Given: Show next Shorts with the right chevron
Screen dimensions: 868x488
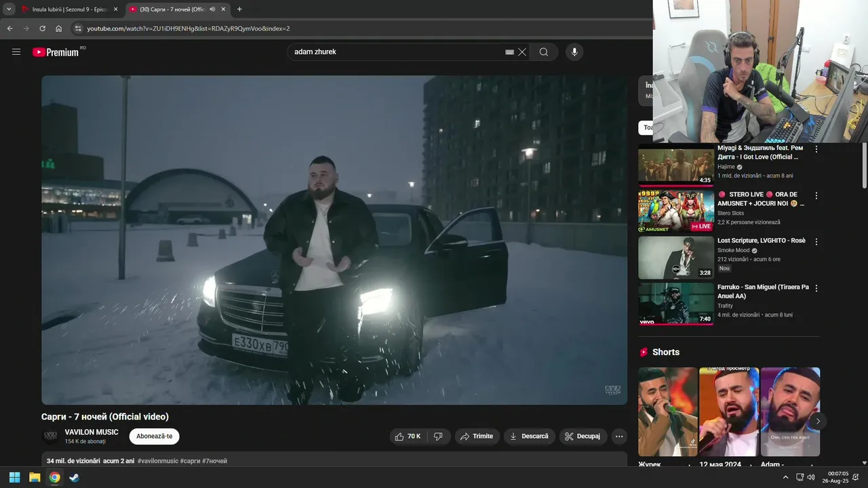Looking at the screenshot, I should (x=817, y=421).
